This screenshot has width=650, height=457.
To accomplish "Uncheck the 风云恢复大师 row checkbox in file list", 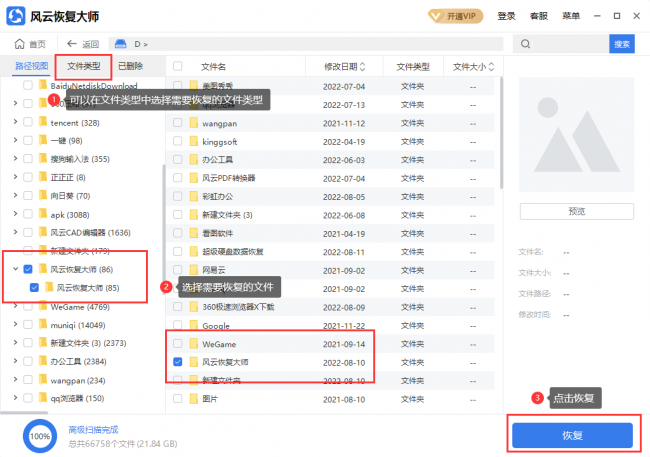I will coord(177,362).
